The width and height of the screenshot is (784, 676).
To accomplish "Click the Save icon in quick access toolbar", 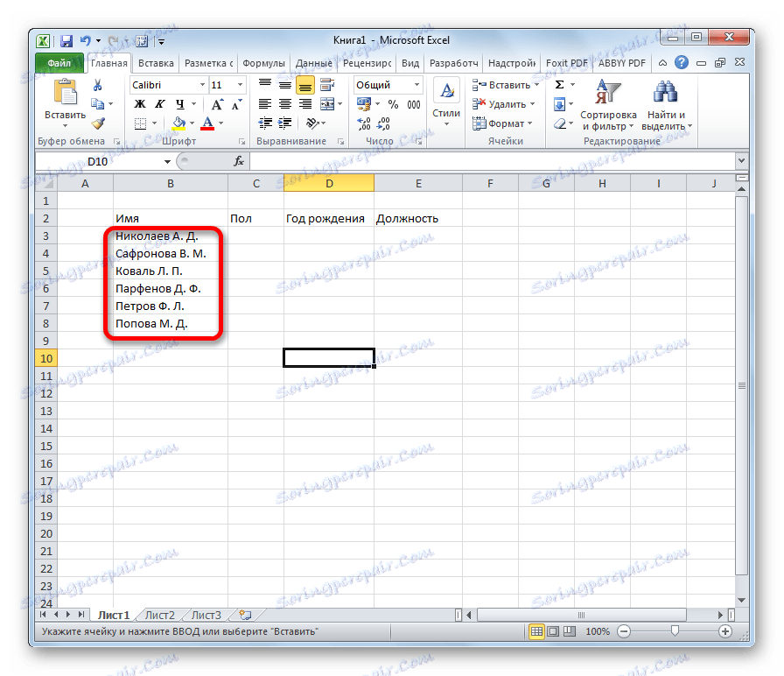I will [66, 41].
